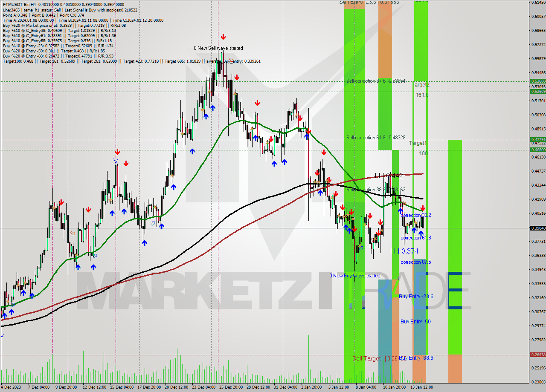Select the 'correction 61.8' blue label
The width and height of the screenshot is (546, 392).
click(416, 238)
